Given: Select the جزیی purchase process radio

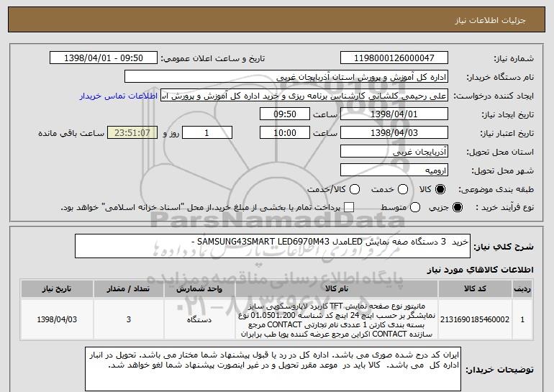Looking at the screenshot, I should point(457,208).
